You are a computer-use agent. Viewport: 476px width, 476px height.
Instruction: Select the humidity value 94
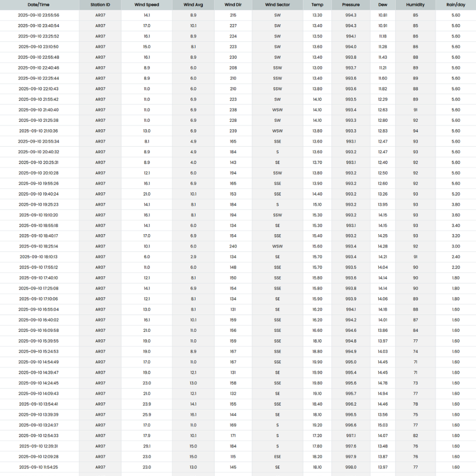click(415, 131)
